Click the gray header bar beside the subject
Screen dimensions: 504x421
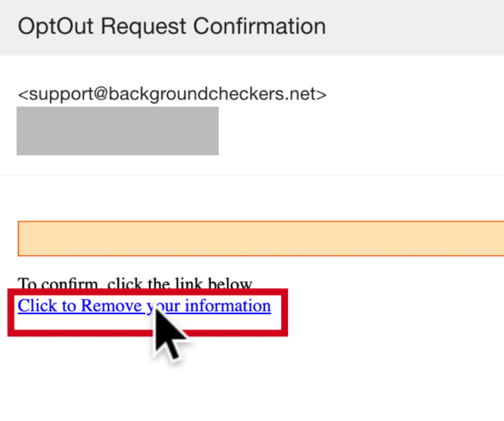[x=420, y=27]
